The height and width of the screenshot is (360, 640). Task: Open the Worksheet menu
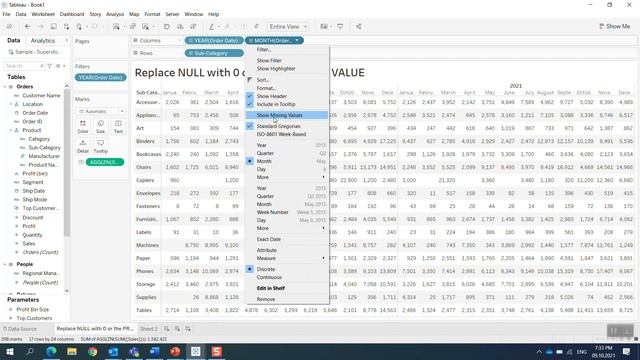43,14
